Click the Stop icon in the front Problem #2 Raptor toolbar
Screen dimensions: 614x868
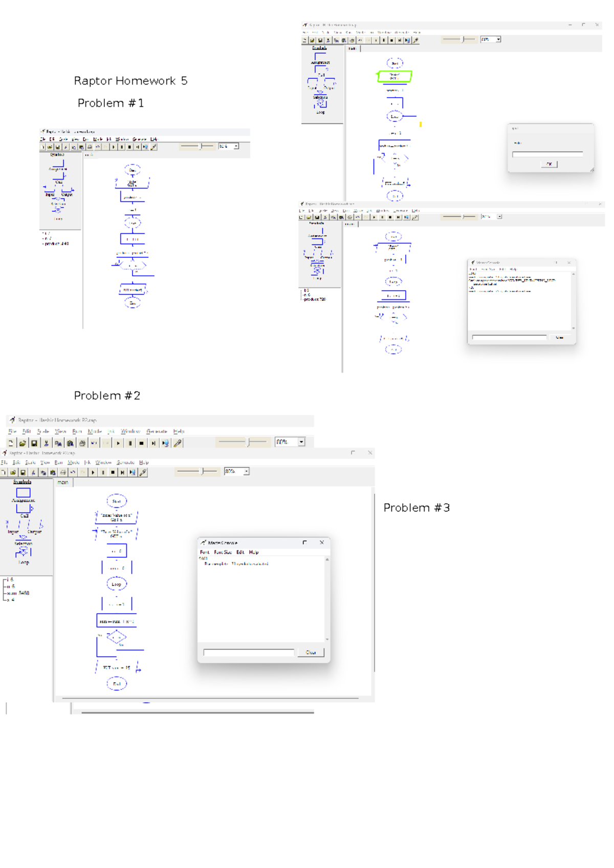click(x=113, y=472)
